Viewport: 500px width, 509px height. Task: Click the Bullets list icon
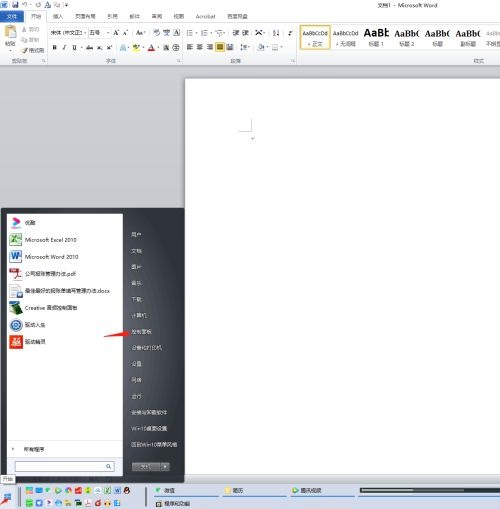point(190,33)
